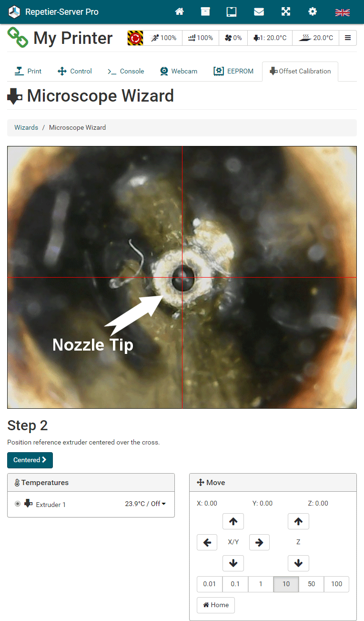Switch to the EEPROM tab
This screenshot has width=364, height=621.
coord(233,71)
